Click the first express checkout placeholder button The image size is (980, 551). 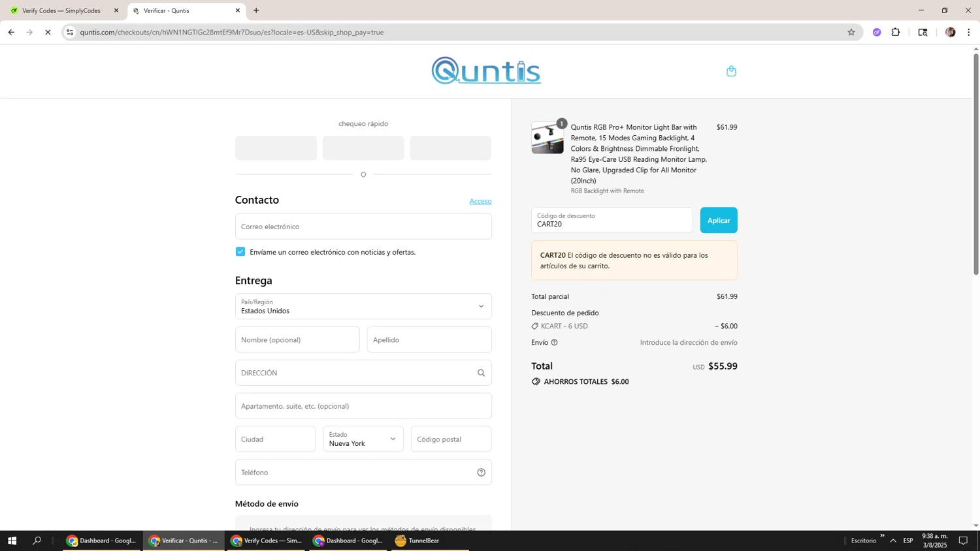click(276, 148)
